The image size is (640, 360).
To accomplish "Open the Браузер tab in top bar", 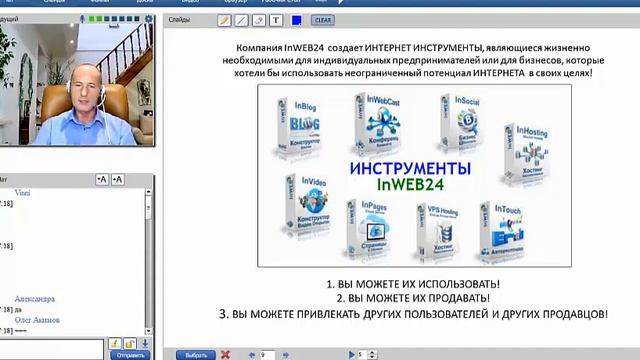I will (x=236, y=1).
